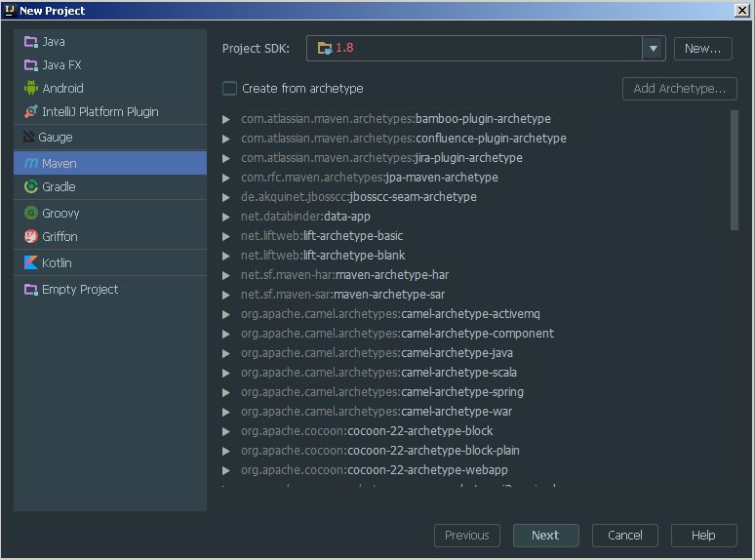Click the Android robot icon
755x560 pixels.
coord(31,88)
